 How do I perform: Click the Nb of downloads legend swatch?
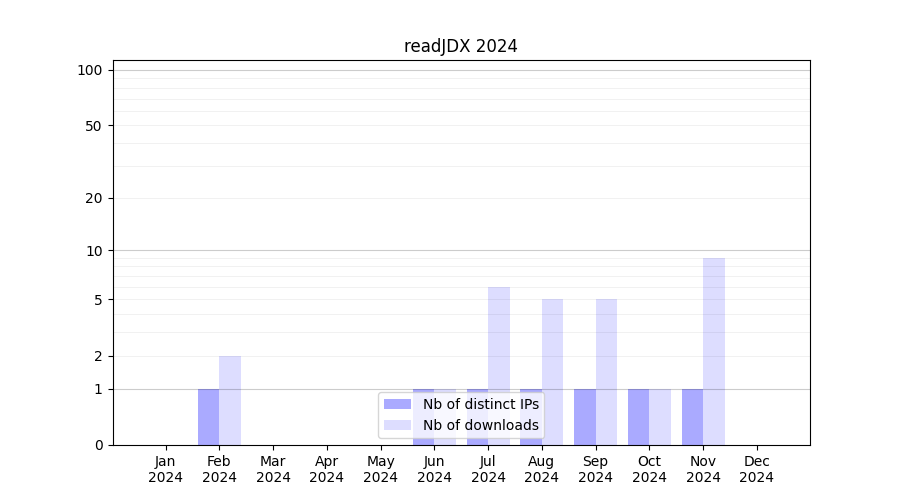[x=397, y=425]
